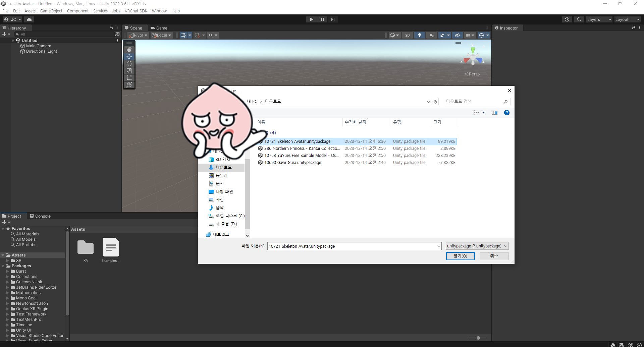The image size is (644, 347).
Task: Toggle Gizmos display icon
Action: 481,35
